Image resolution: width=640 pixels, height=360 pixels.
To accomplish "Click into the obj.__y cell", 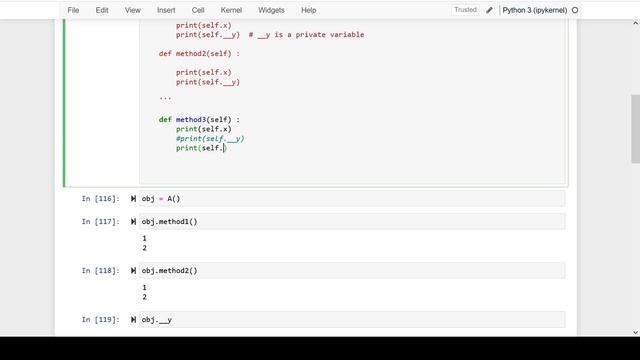I will [x=352, y=320].
